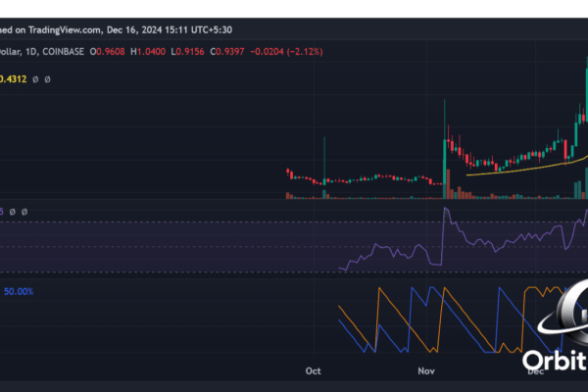
Task: Select the COINBASE exchange label
Action: click(63, 52)
